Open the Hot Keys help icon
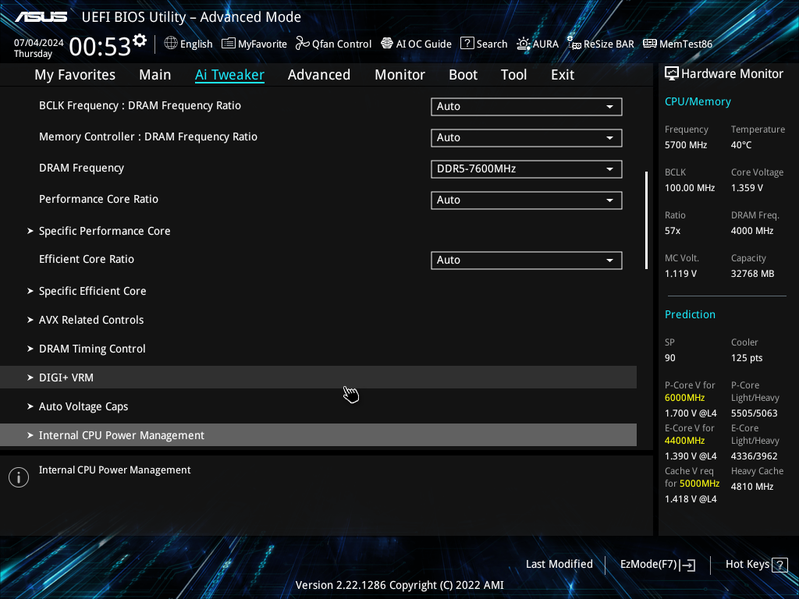 pyautogui.click(x=779, y=564)
